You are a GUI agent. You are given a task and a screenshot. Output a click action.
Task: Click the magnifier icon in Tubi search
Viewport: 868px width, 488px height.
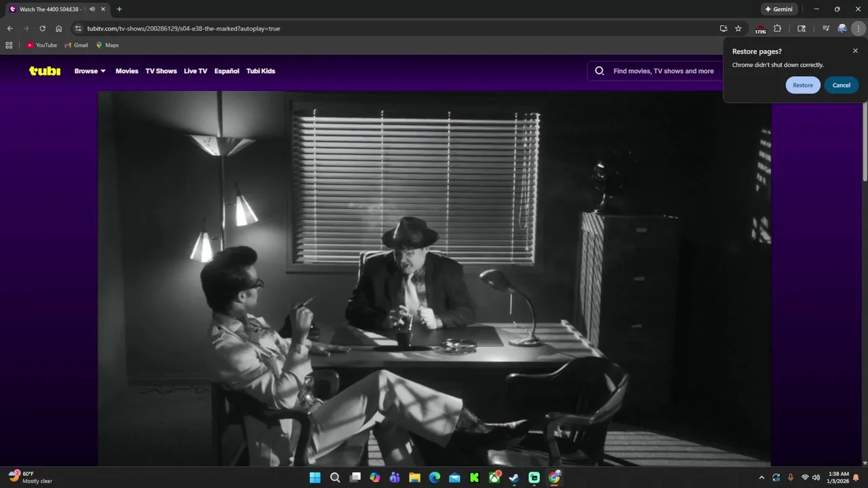coord(599,71)
